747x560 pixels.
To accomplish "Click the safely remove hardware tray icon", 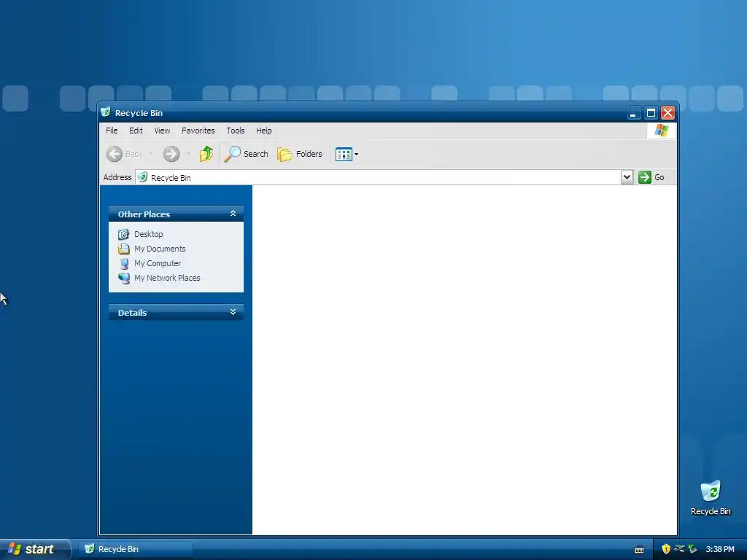I will (x=692, y=549).
